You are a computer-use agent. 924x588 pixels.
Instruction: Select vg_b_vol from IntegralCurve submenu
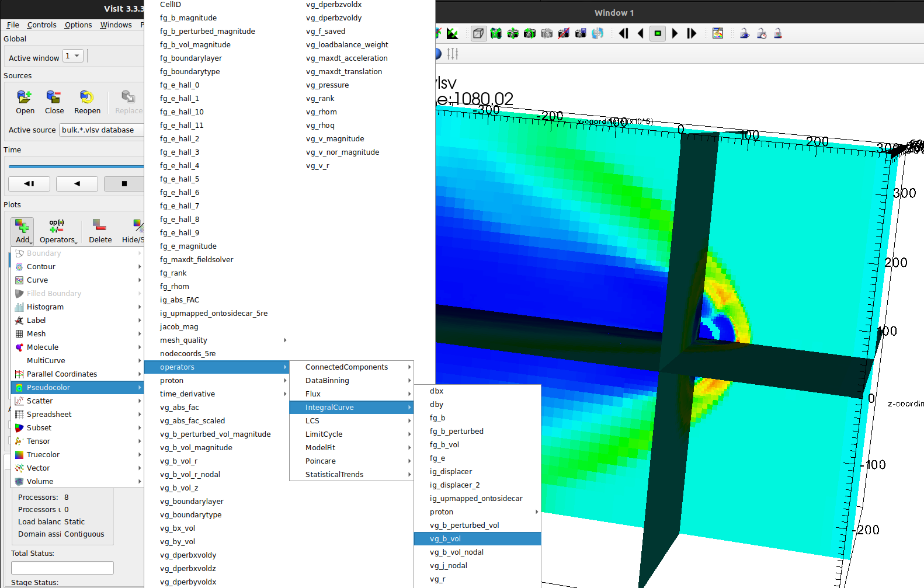pos(445,539)
